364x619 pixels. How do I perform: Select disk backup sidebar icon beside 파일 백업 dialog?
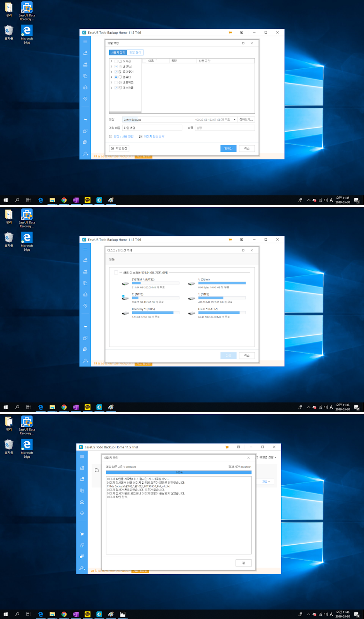tap(85, 53)
